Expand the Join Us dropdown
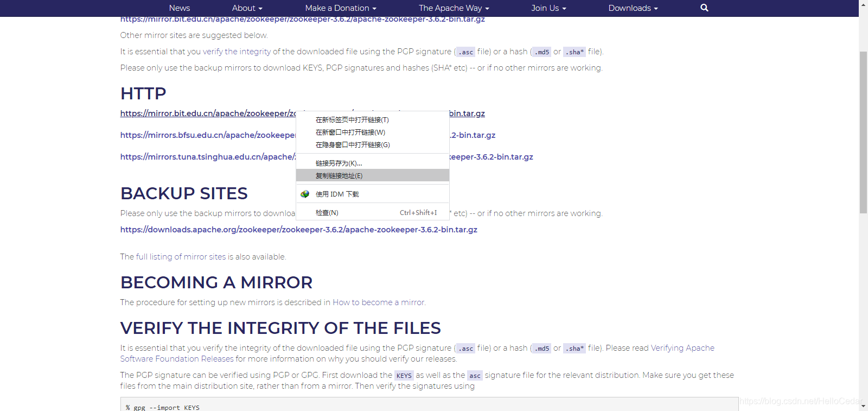 click(x=548, y=8)
